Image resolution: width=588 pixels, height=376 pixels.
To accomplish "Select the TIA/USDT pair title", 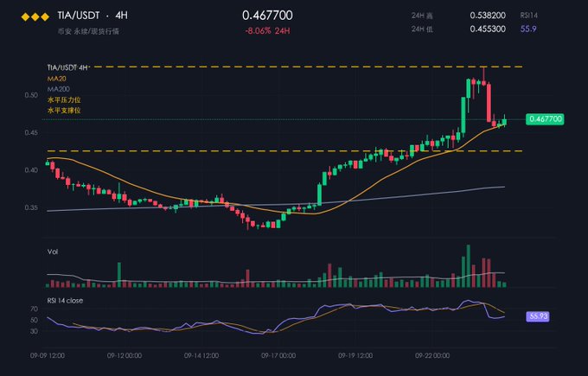I will (x=79, y=16).
